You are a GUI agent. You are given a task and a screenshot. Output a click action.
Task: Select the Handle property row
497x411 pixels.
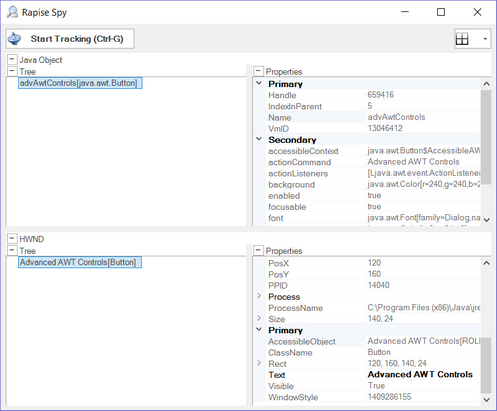tap(373, 95)
